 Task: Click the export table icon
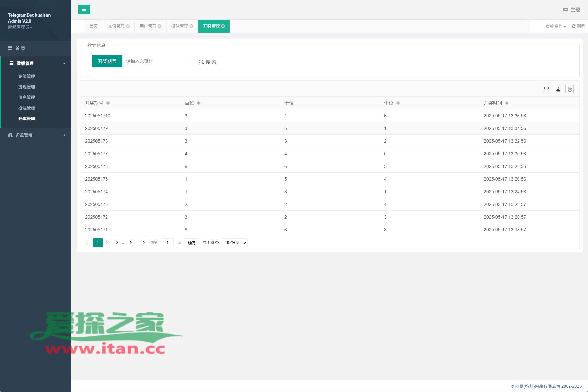click(558, 89)
